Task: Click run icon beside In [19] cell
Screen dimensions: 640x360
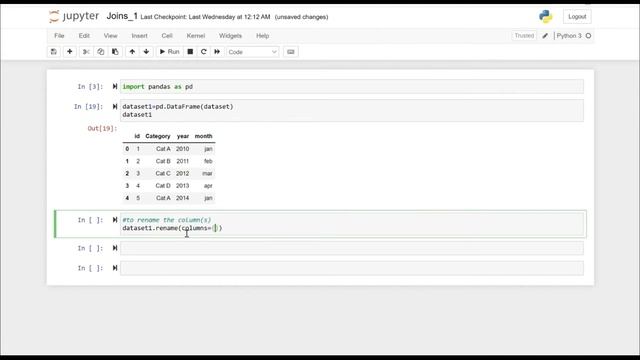Action: 115,107
